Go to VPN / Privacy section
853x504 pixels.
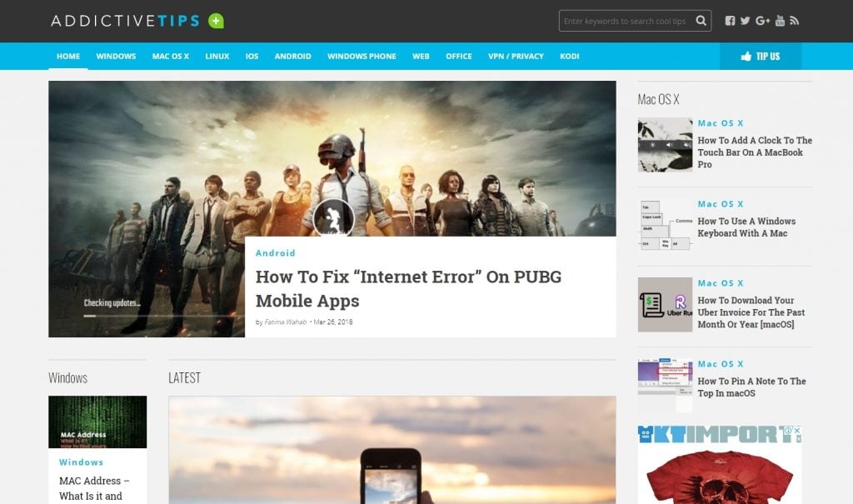pos(516,57)
